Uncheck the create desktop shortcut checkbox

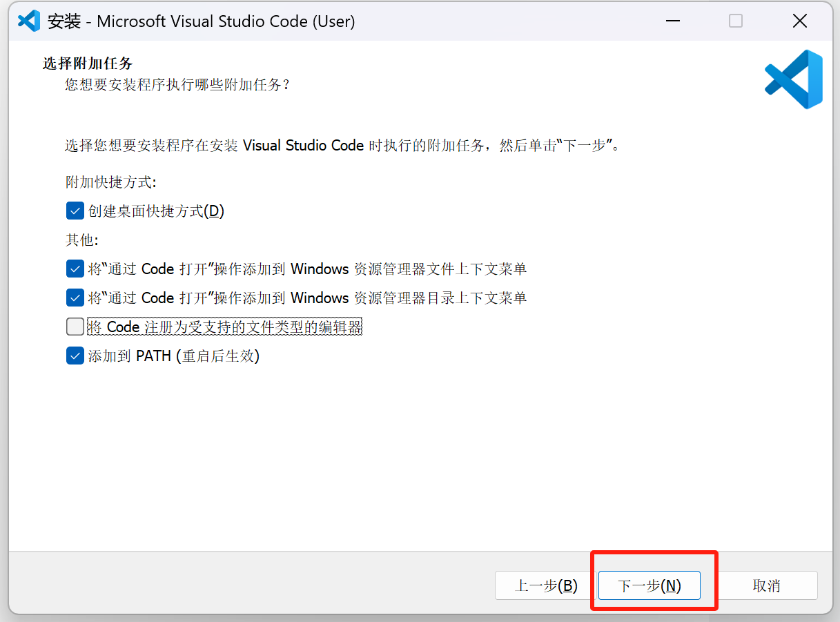click(75, 211)
